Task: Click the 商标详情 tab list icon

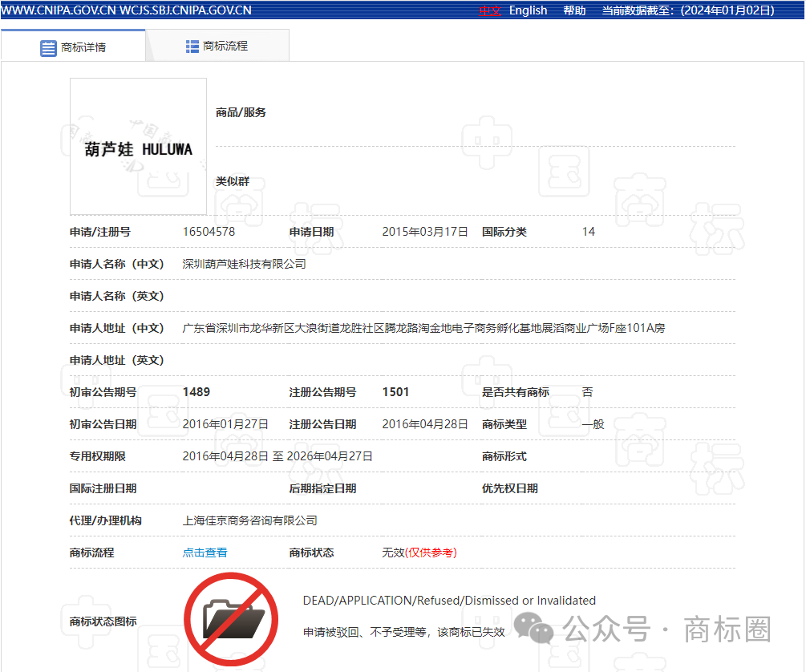Action: pyautogui.click(x=48, y=47)
